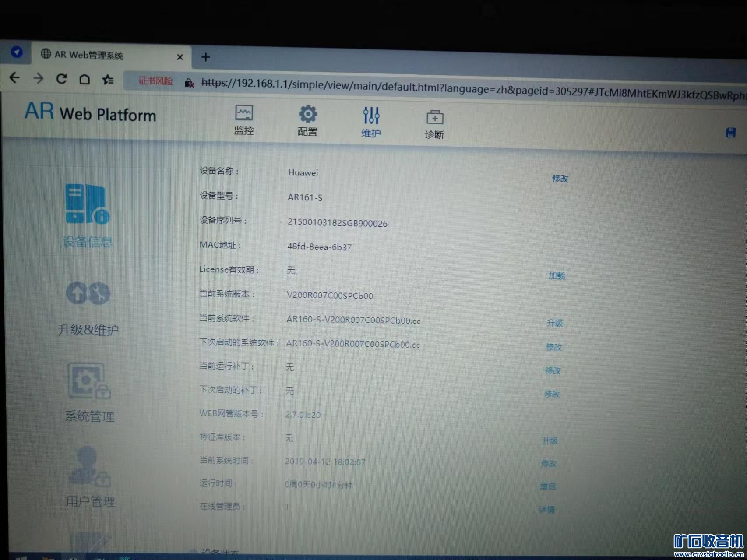Viewport: 747px width, 560px height.
Task: Go forward in the browser
Action: click(39, 78)
